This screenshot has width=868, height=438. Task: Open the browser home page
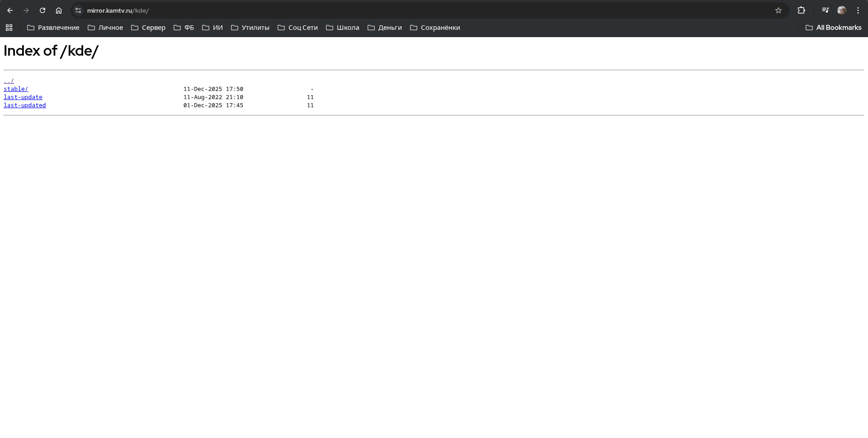point(59,10)
